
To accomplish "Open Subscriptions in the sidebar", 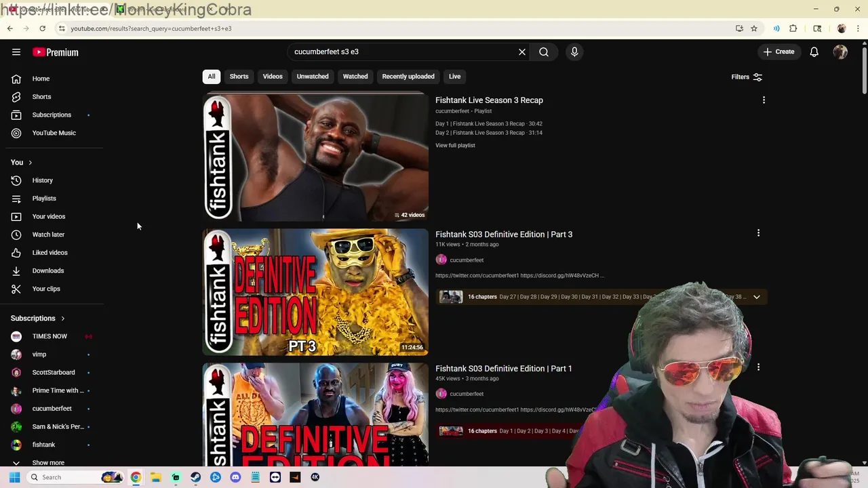I will click(x=54, y=115).
